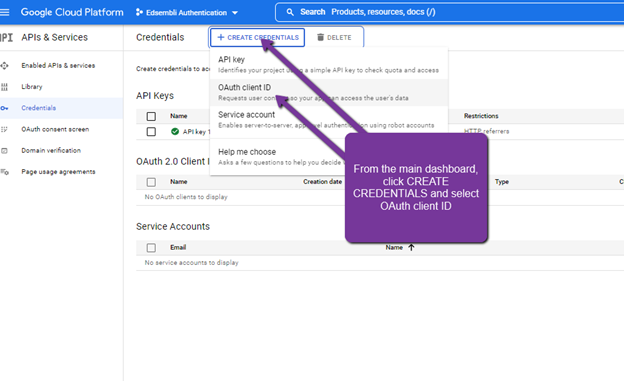The width and height of the screenshot is (624, 381).
Task: Focus the Search products and resources field
Action: pos(450,12)
